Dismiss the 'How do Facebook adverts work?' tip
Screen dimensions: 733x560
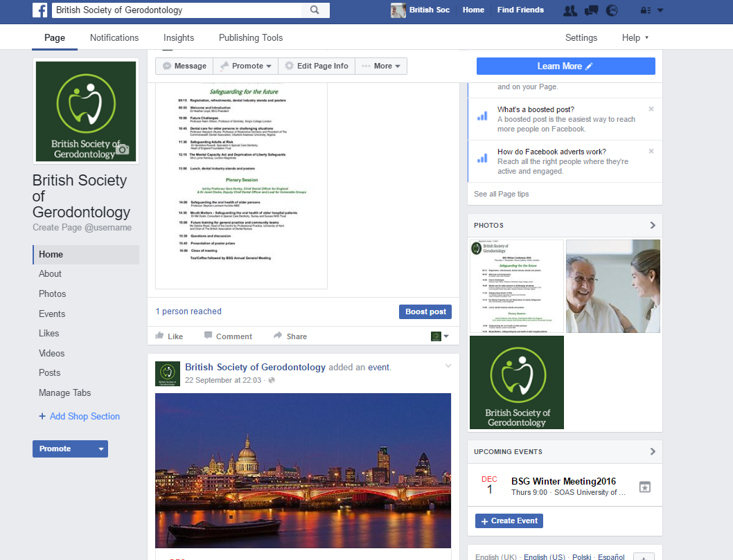(651, 151)
